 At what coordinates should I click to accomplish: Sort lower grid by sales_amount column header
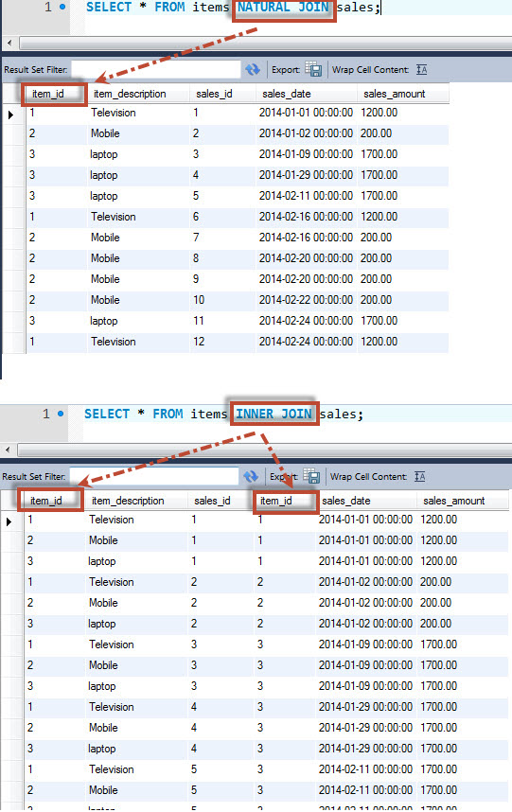(x=454, y=501)
